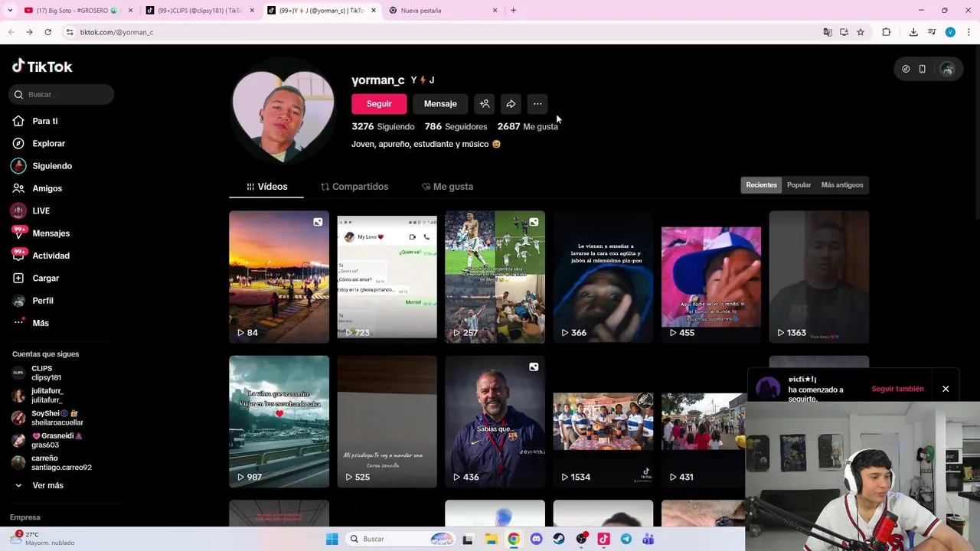980x551 pixels.
Task: Open a new browser tab with plus
Action: (x=513, y=11)
